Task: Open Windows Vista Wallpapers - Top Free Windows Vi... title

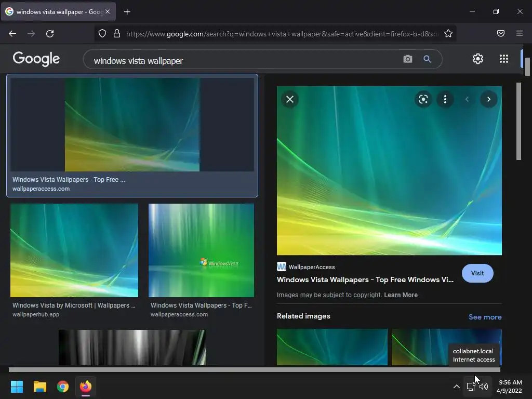Action: 365,280
